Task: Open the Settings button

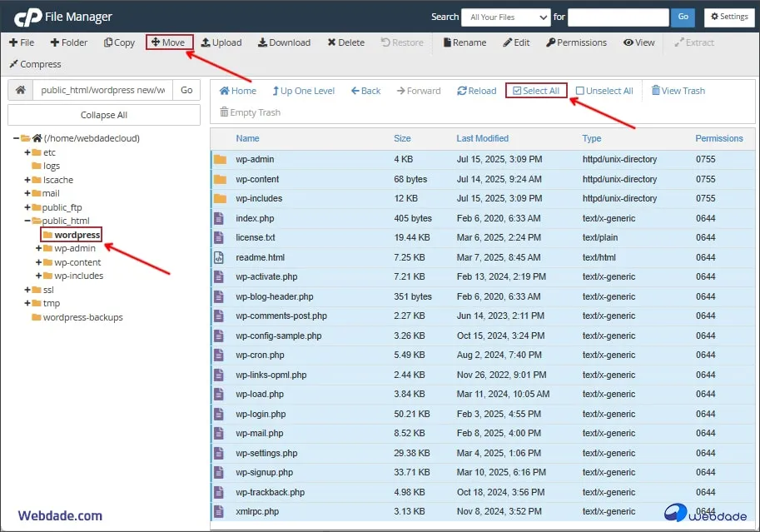Action: pyautogui.click(x=728, y=17)
